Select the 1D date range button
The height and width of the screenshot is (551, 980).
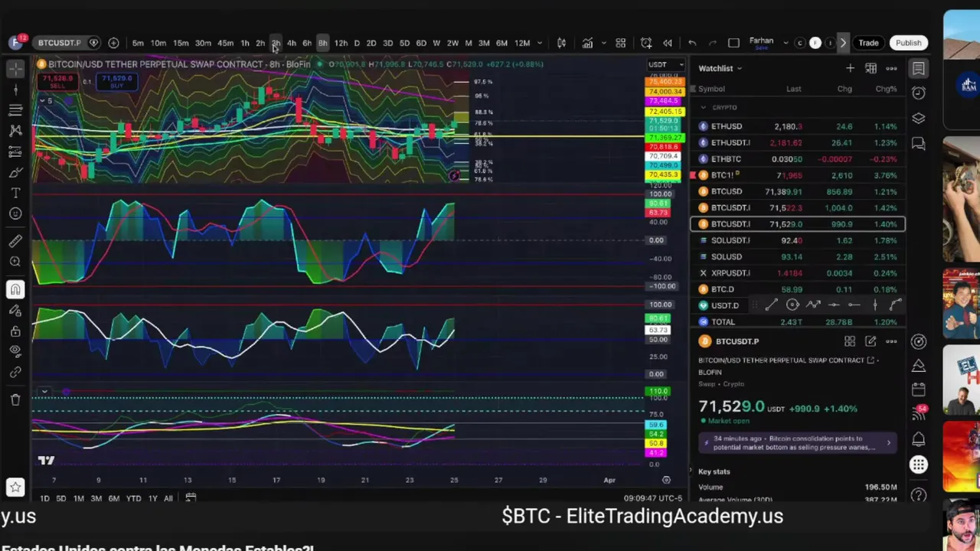click(44, 499)
